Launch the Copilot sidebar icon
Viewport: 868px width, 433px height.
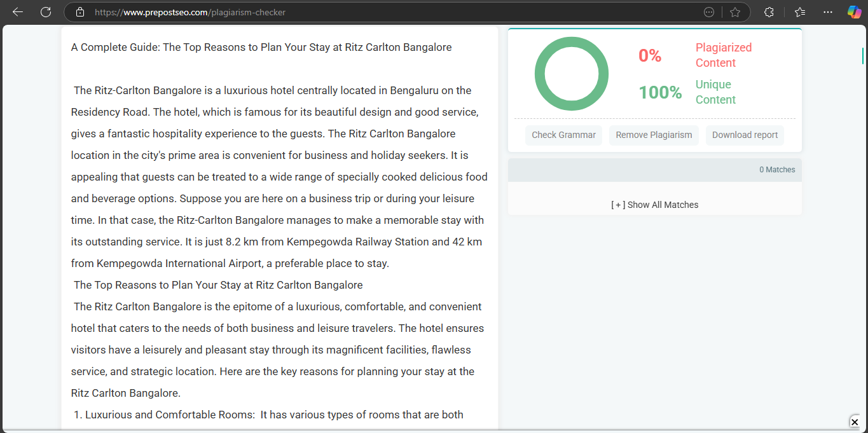point(854,12)
